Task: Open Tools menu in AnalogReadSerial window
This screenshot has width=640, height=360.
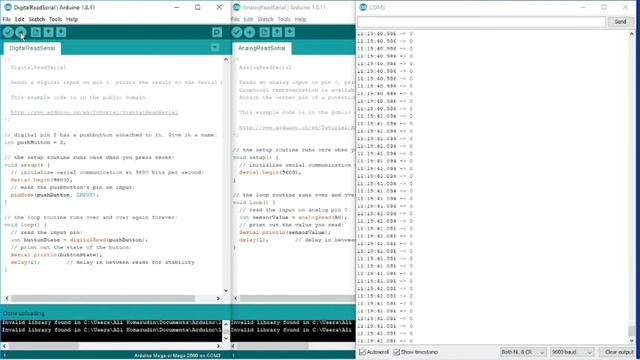Action: [x=284, y=19]
